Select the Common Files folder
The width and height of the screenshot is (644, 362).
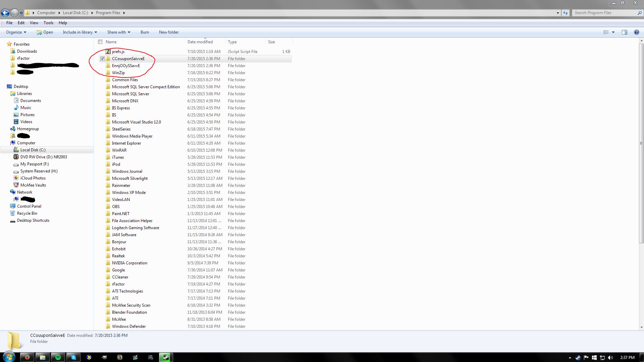(125, 80)
